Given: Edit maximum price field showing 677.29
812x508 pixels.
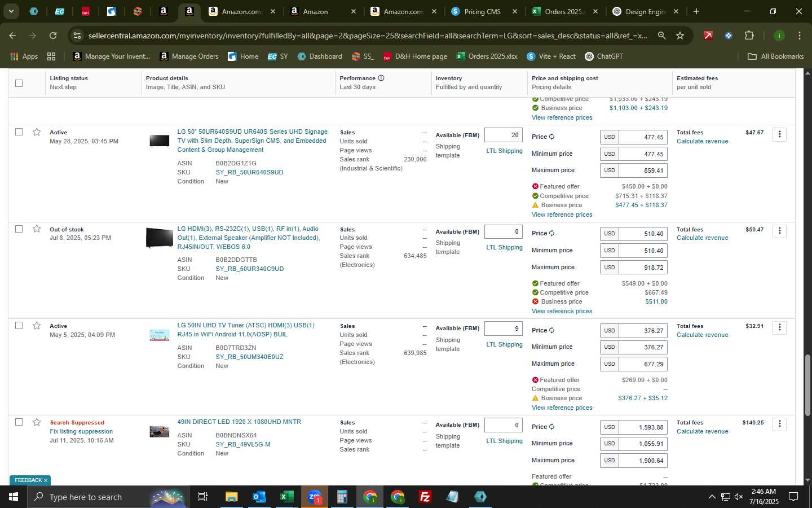Looking at the screenshot, I should 643,364.
